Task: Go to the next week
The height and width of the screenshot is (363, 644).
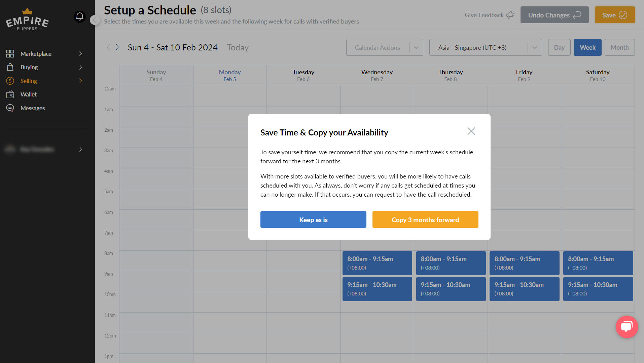Action: click(117, 47)
